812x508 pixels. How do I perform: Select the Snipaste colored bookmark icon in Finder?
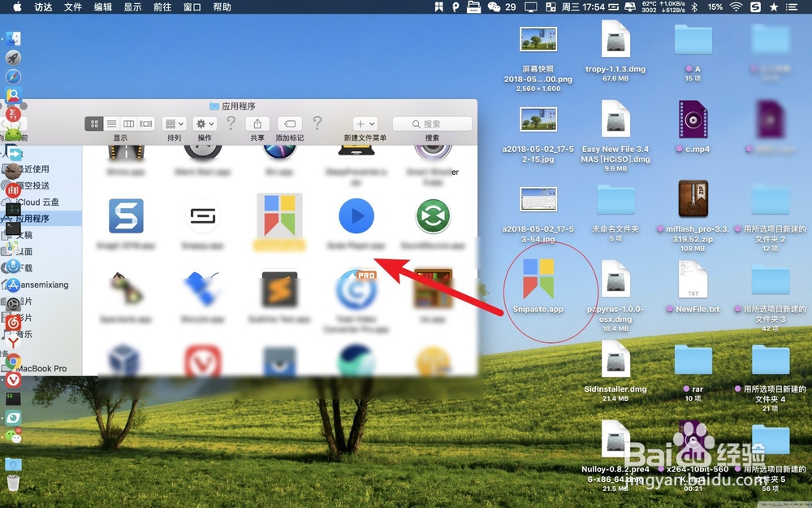point(279,215)
